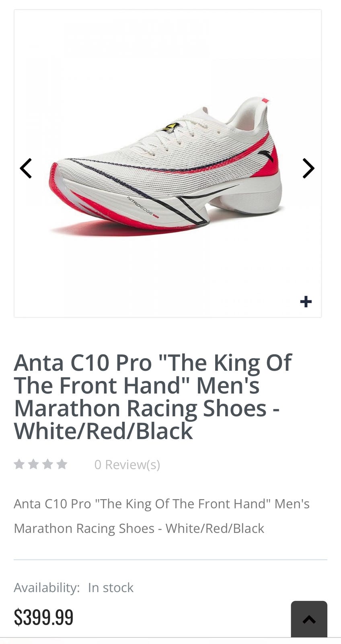Click the In stock status text
This screenshot has width=341, height=644.
(x=111, y=588)
